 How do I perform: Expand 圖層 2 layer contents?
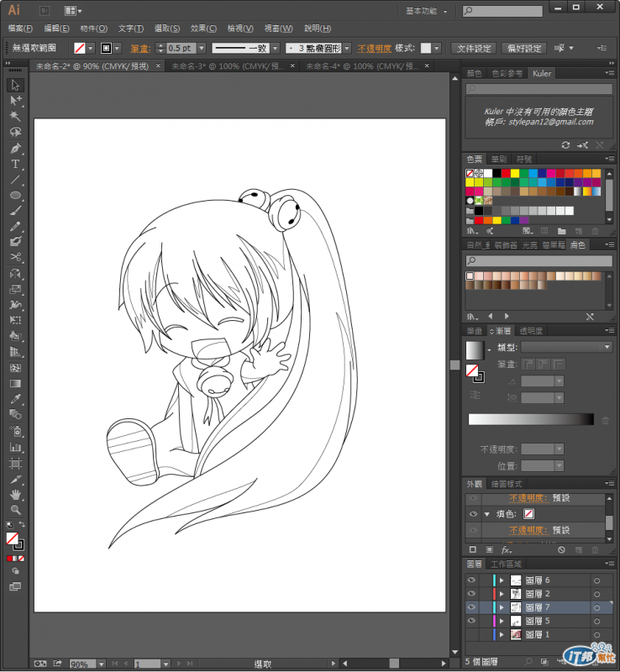[502, 594]
